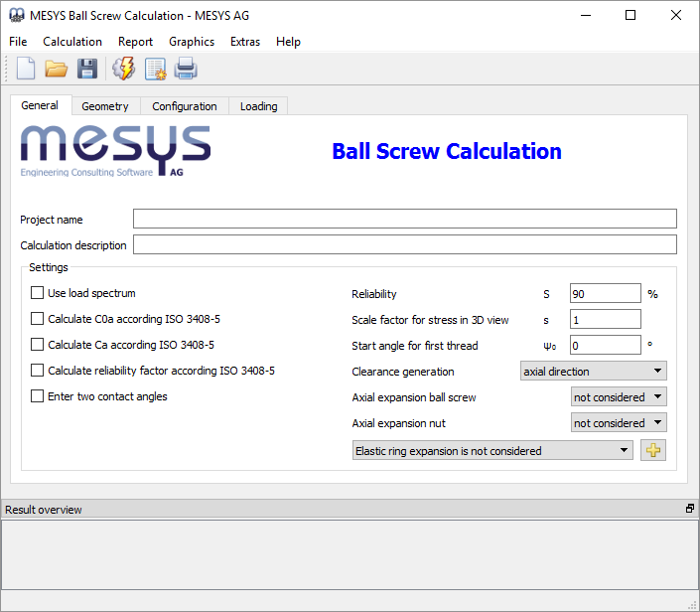This screenshot has width=700, height=612.
Task: Check Calculate C0a according ISO 3408-5
Action: click(x=38, y=319)
